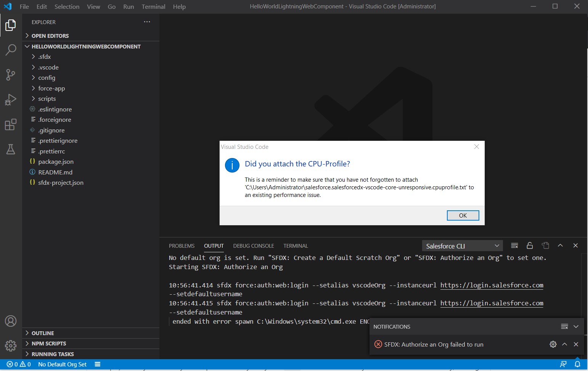Viewport: 588px width, 371px height.
Task: Open the Testing beaker view
Action: coord(10,149)
